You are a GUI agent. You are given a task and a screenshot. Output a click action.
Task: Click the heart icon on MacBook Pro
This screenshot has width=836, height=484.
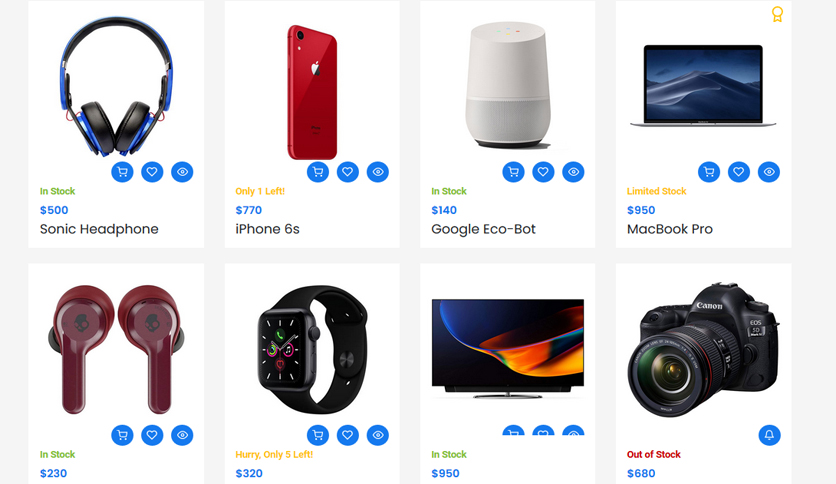click(x=739, y=172)
